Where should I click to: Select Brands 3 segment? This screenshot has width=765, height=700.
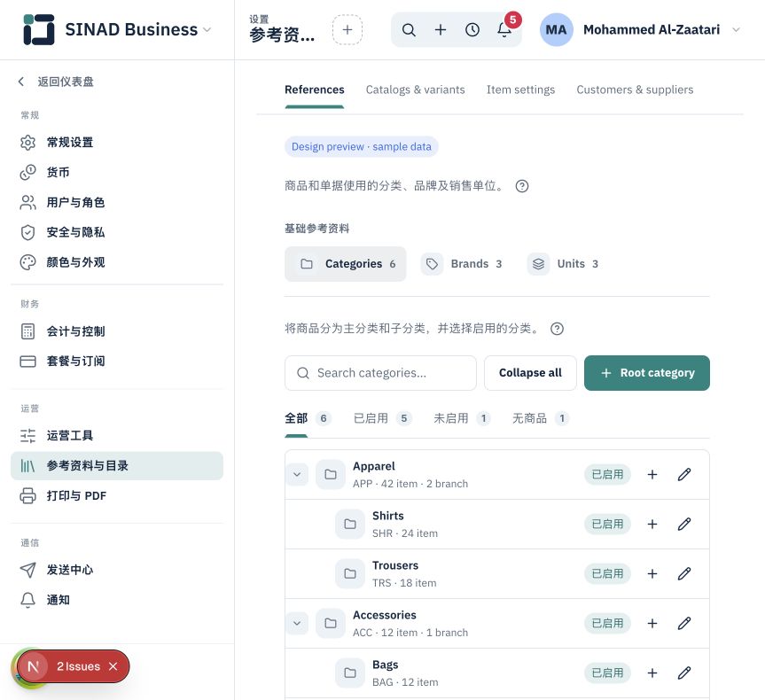click(462, 264)
